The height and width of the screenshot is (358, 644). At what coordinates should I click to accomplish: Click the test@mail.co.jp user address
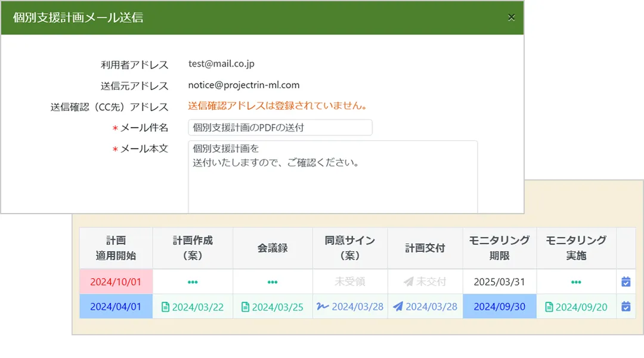pyautogui.click(x=221, y=64)
